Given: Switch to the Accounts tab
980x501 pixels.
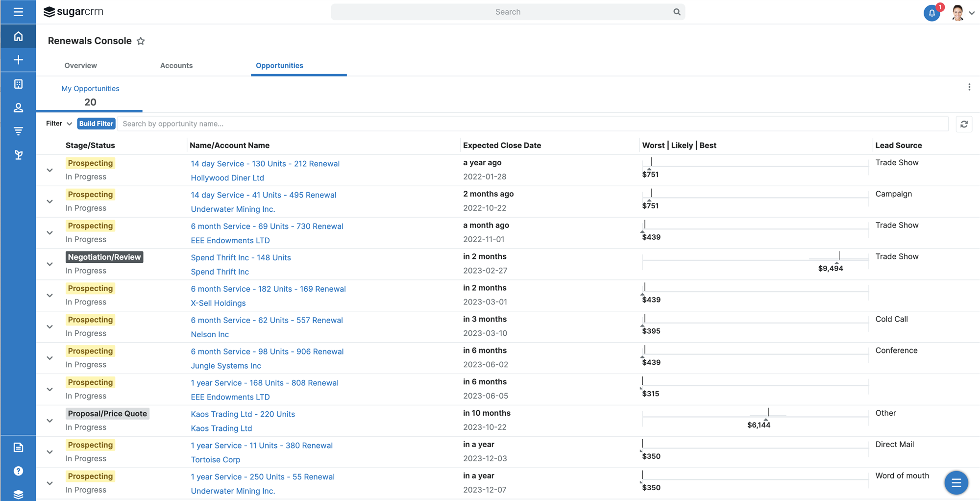Looking at the screenshot, I should pyautogui.click(x=176, y=65).
